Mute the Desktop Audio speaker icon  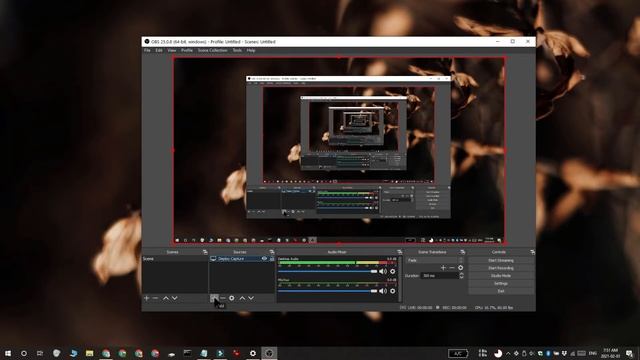383,271
